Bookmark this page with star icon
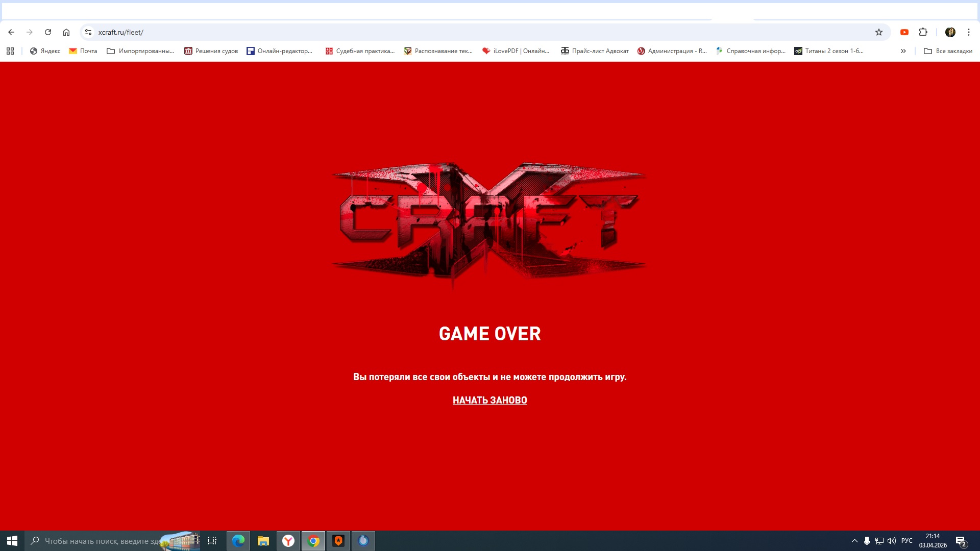The height and width of the screenshot is (551, 980). tap(878, 32)
